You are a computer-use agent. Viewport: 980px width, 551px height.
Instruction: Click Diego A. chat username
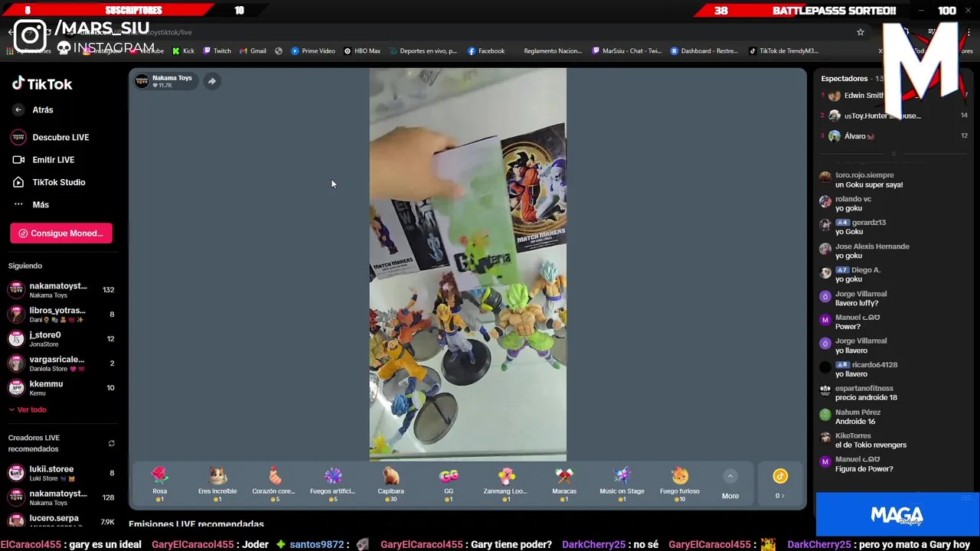click(x=866, y=270)
